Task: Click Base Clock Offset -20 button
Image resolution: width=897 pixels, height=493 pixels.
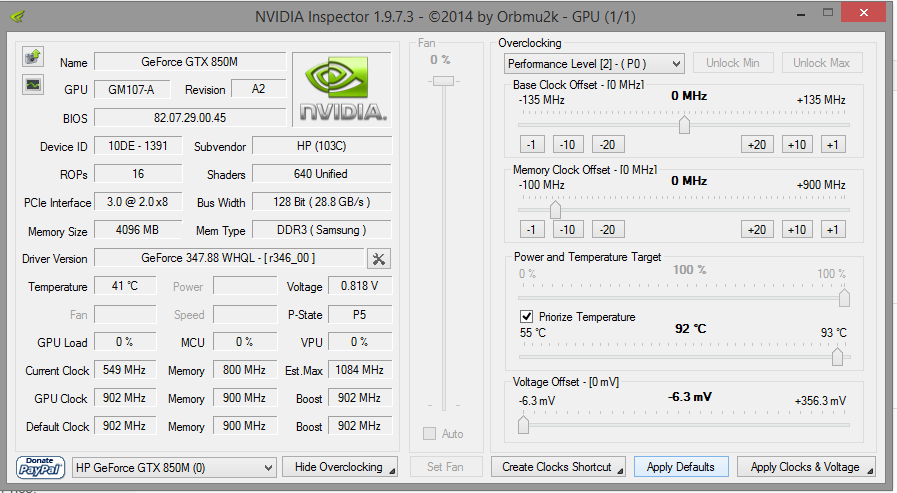Action: 608,145
